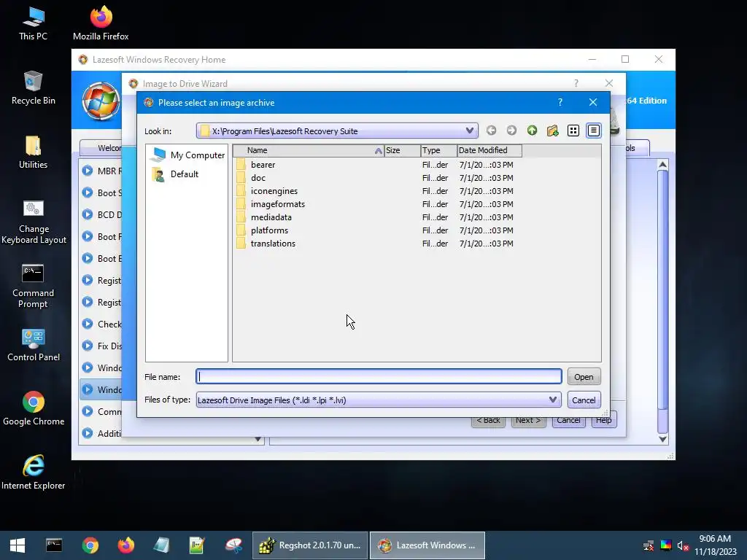Open Change Keyboard Layout desktop icon
The width and height of the screenshot is (747, 560).
34,222
